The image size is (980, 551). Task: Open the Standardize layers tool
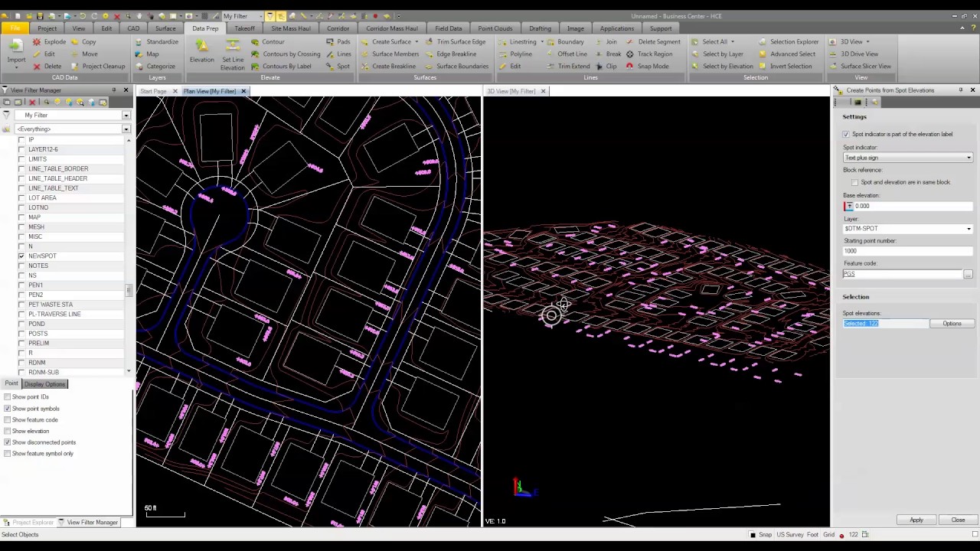(x=156, y=42)
